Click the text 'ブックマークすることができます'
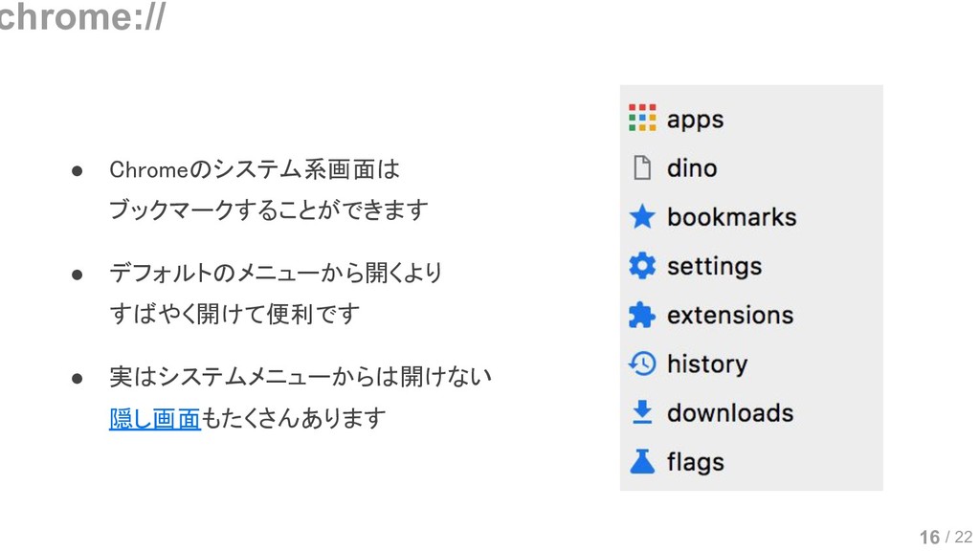The image size is (980, 551). coord(269,209)
